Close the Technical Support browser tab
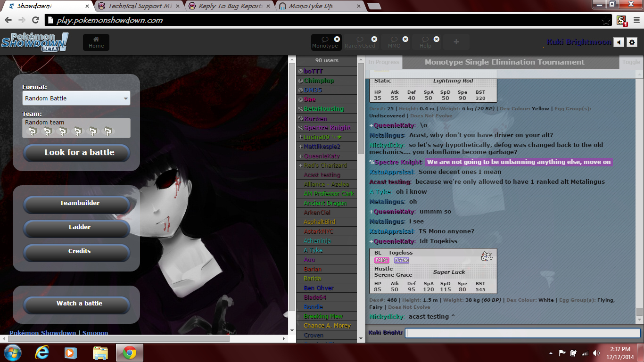Screen dimensions: 644x362 178,6
